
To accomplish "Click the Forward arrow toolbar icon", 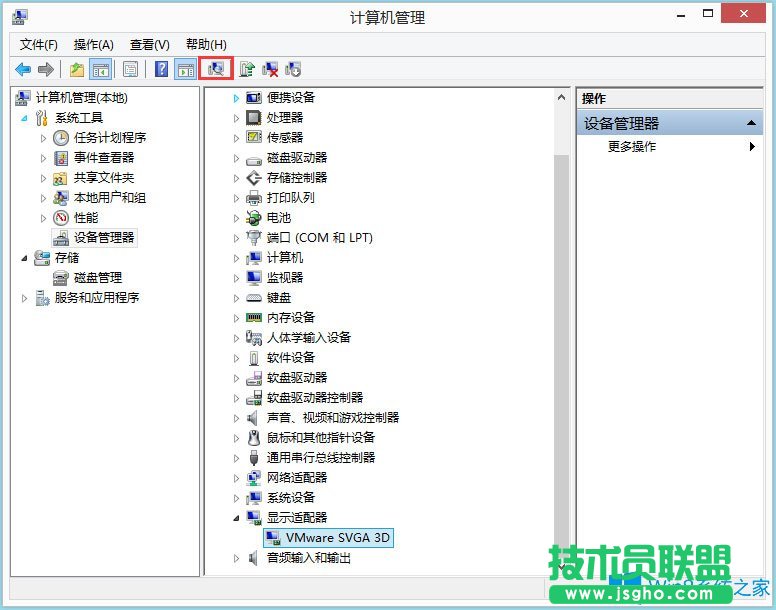I will click(x=46, y=69).
